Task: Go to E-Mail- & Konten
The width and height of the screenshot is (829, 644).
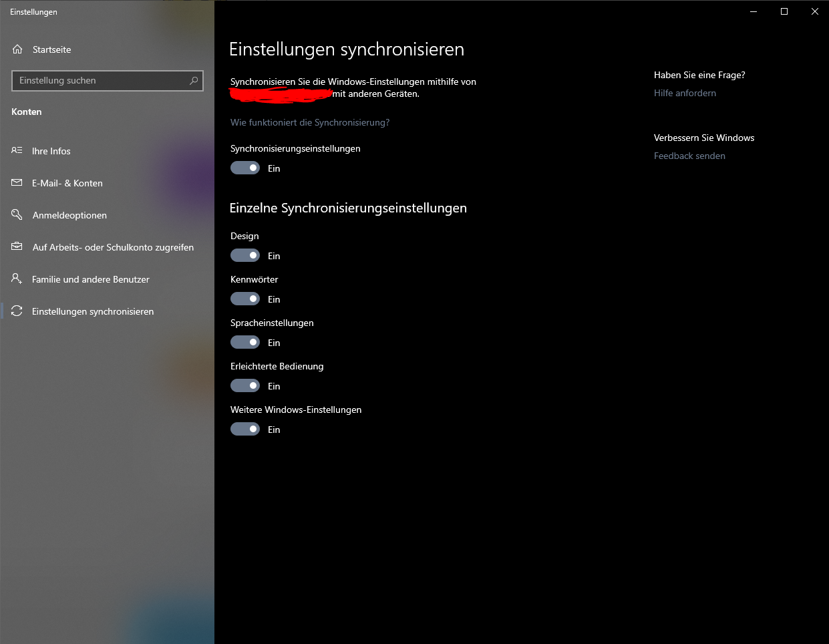Action: 107,183
